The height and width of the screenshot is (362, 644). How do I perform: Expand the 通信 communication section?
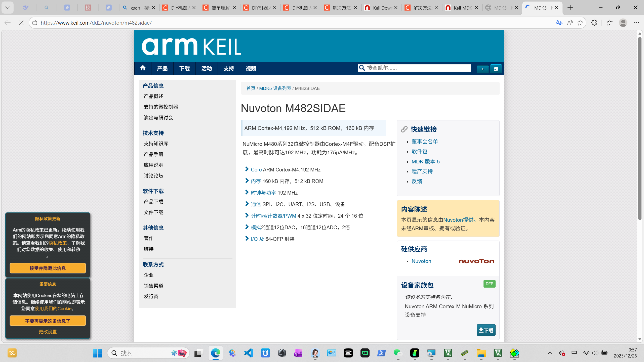(x=256, y=204)
